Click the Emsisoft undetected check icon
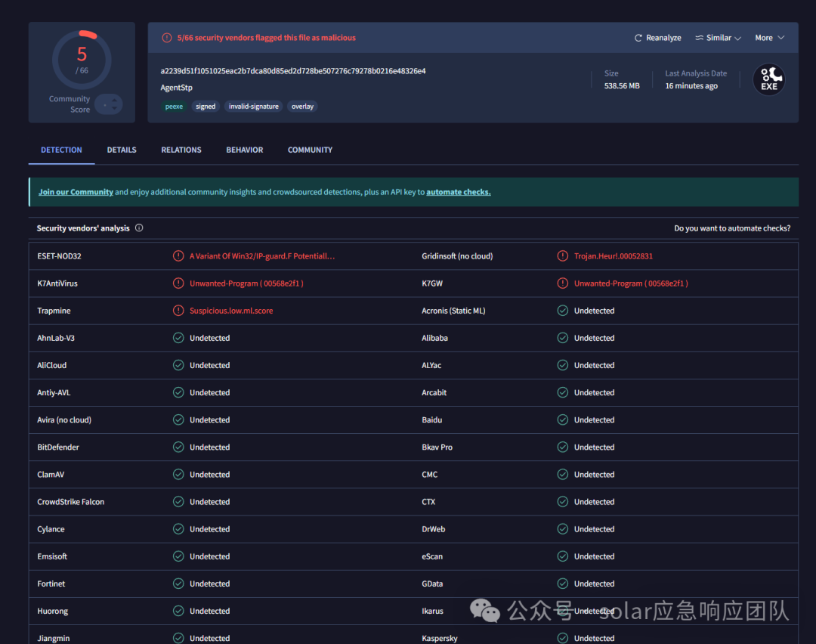The image size is (816, 644). pos(178,556)
